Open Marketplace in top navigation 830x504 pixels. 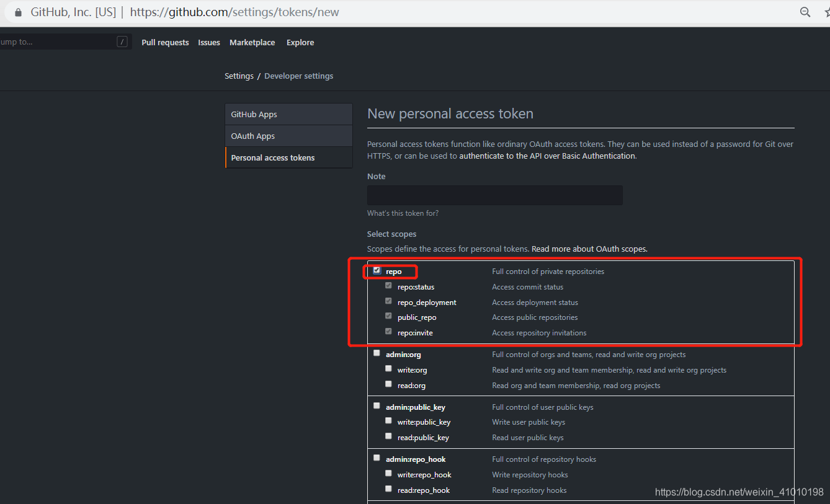coord(252,42)
